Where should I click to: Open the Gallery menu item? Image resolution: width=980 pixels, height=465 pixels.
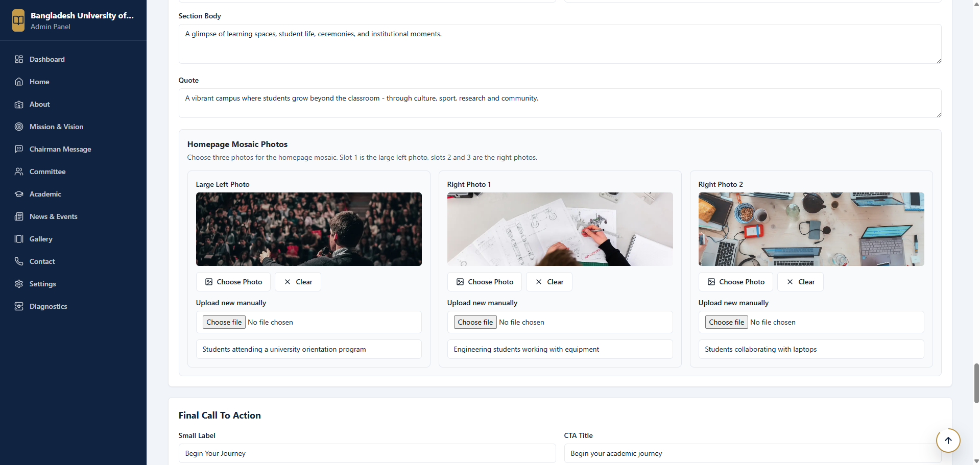pos(73,239)
